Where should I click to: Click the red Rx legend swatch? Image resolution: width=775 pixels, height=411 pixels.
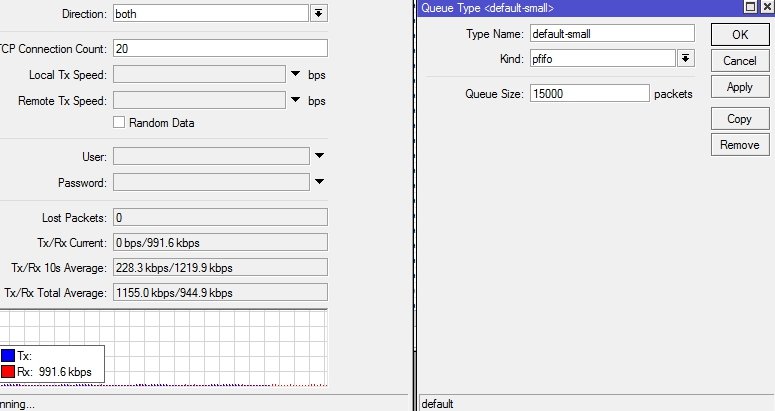8,371
